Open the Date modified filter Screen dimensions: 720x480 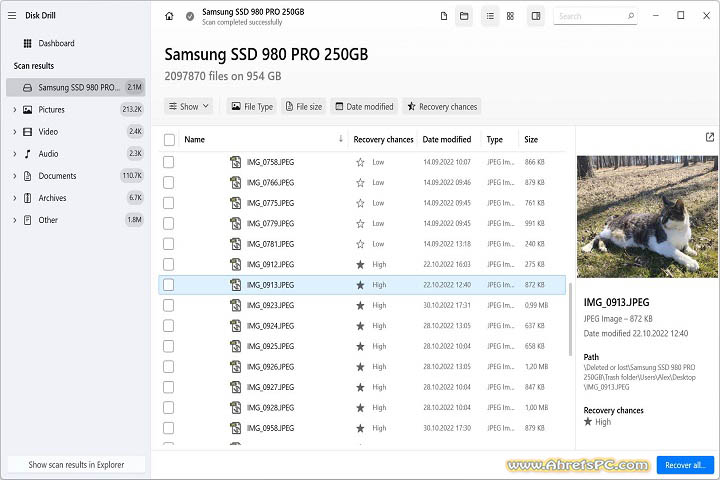tap(364, 107)
